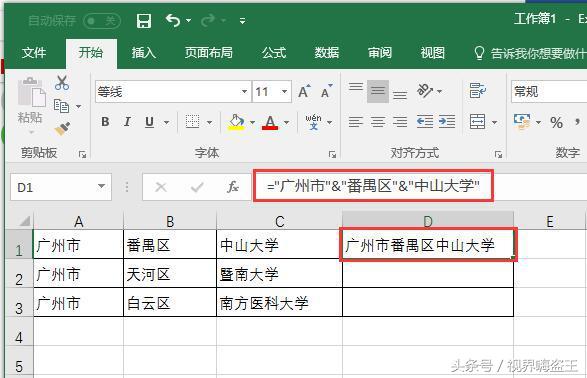The width and height of the screenshot is (587, 378).
Task: Open the number format box showing 常规
Action: tap(548, 91)
